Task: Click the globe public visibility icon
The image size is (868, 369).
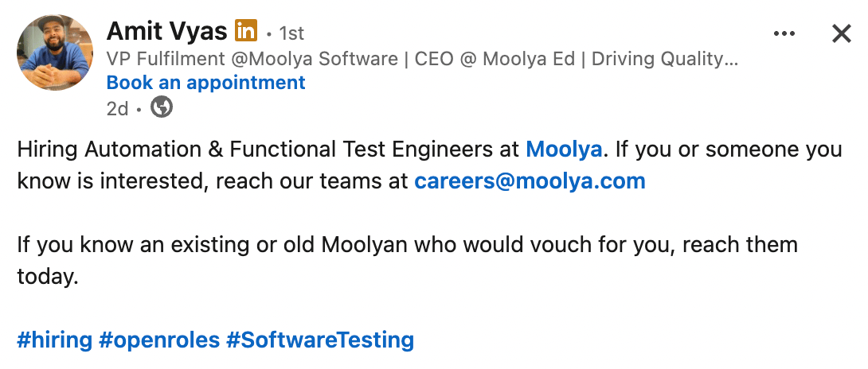Action: click(162, 107)
